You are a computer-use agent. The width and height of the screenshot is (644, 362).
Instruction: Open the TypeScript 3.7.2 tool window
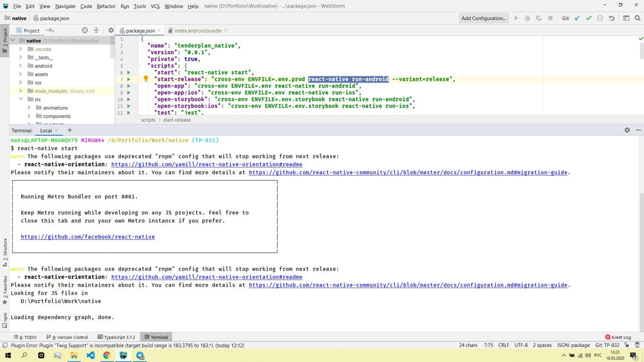tap(116, 337)
